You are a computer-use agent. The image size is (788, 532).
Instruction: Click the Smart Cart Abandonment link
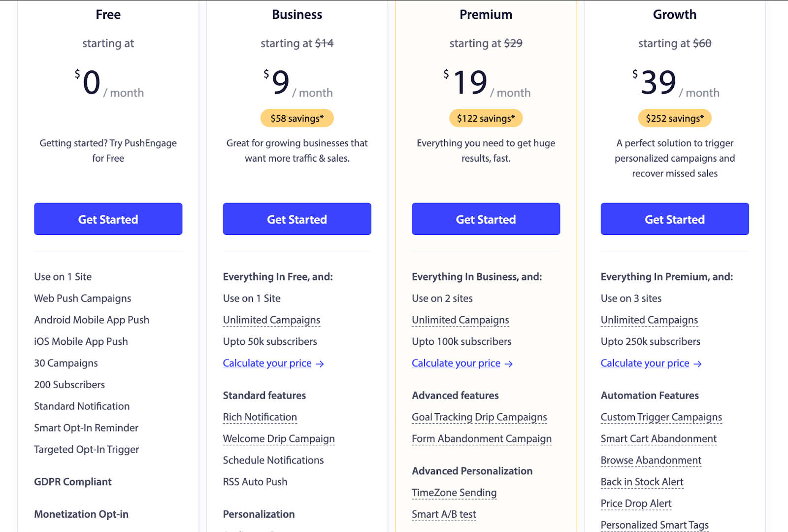tap(658, 439)
